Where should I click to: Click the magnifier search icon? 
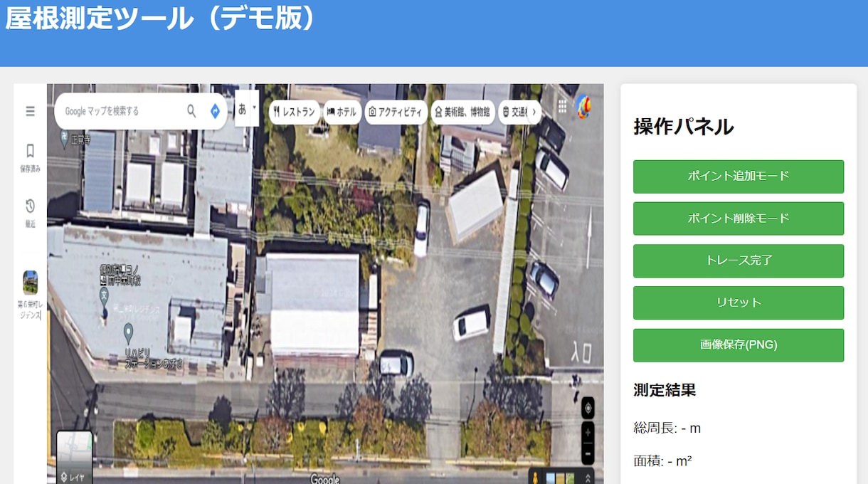tap(191, 110)
